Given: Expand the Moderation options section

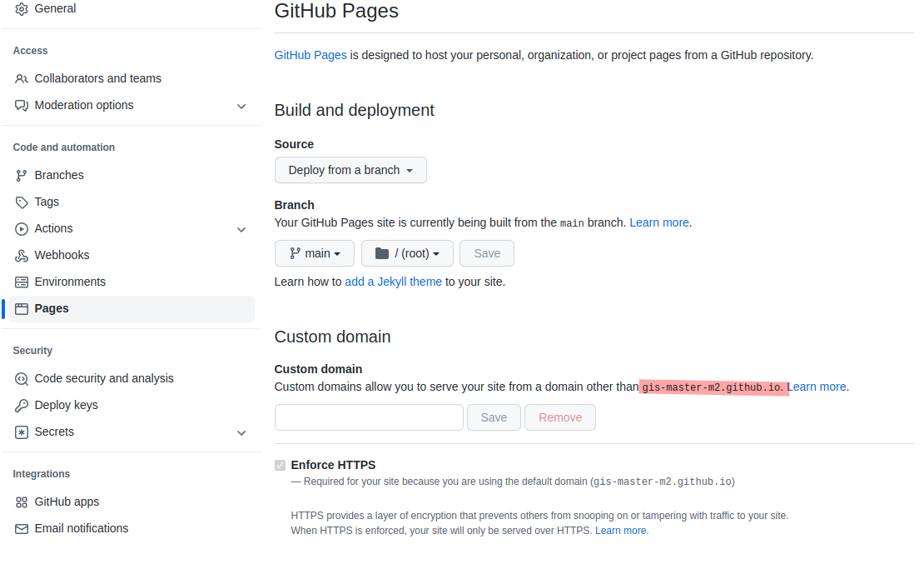Looking at the screenshot, I should [241, 106].
